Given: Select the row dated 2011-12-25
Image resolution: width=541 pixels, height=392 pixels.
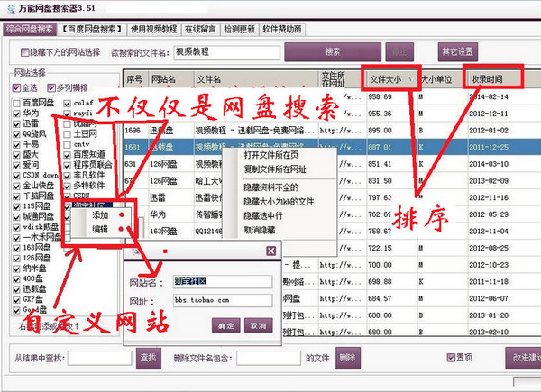Looking at the screenshot, I should click(332, 147).
